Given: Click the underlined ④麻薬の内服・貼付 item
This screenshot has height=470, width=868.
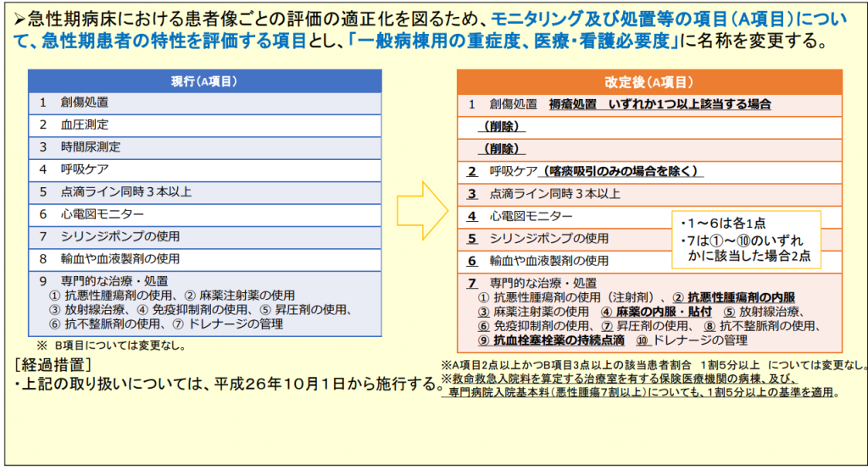Looking at the screenshot, I should [657, 312].
